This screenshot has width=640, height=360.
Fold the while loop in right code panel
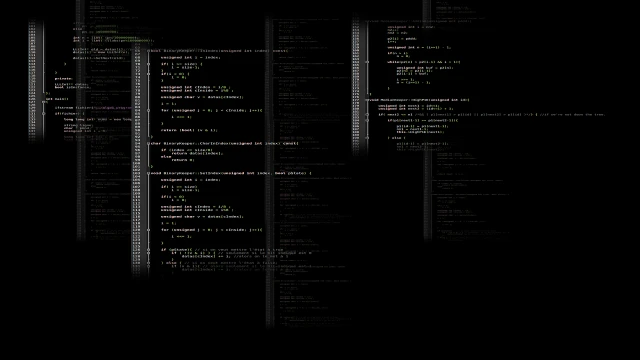367,62
